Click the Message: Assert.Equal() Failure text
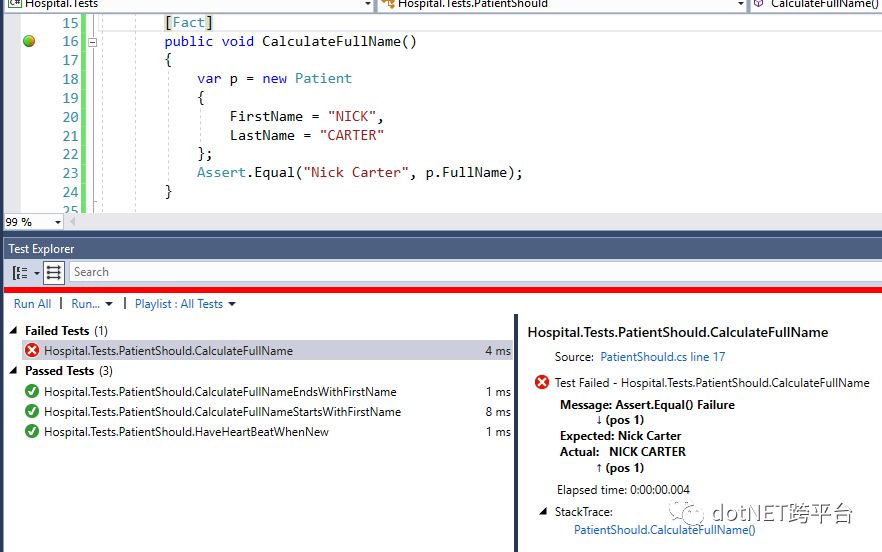882x552 pixels. pos(647,405)
